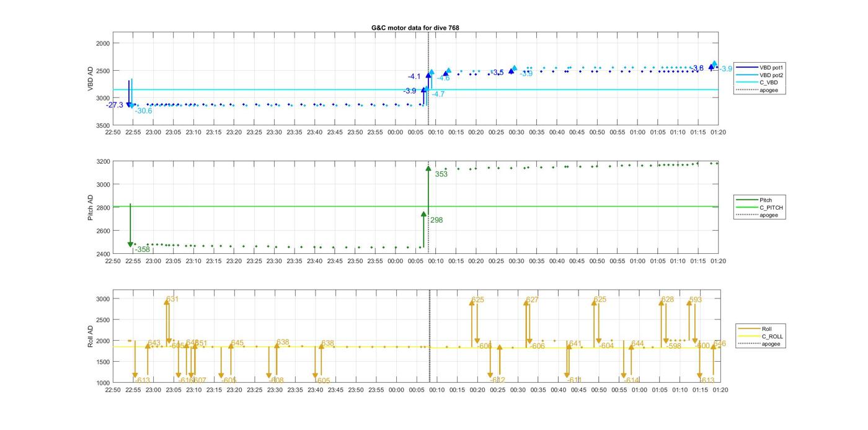Click the "3200" tick on Pitch axis
Viewport: 868px width, 430px height.
(x=103, y=161)
